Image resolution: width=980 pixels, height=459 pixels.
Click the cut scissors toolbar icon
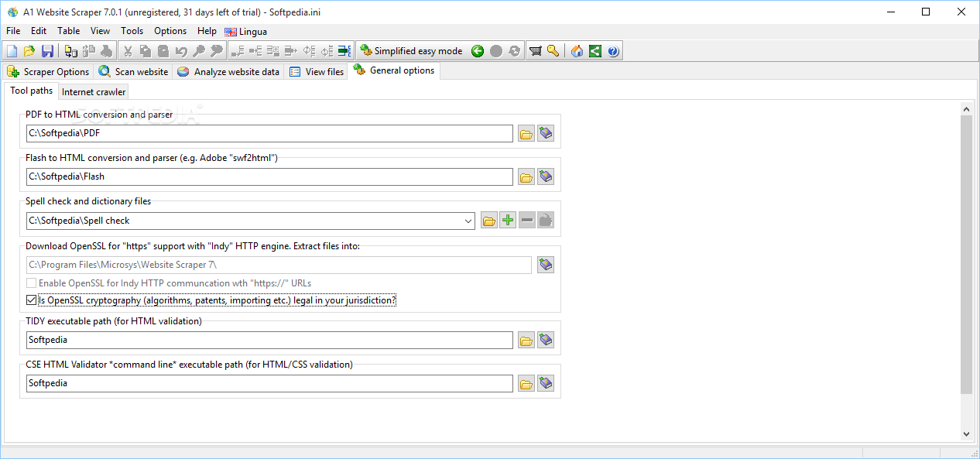[x=127, y=51]
